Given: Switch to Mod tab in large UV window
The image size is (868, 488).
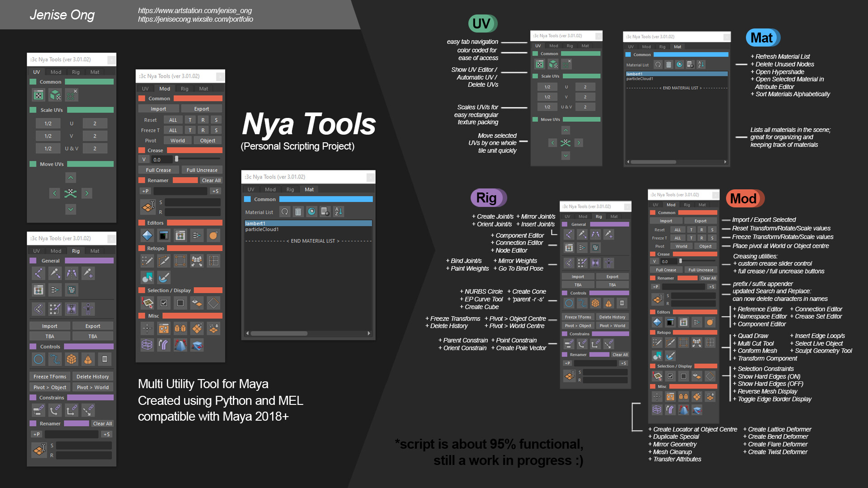Looking at the screenshot, I should pos(56,72).
